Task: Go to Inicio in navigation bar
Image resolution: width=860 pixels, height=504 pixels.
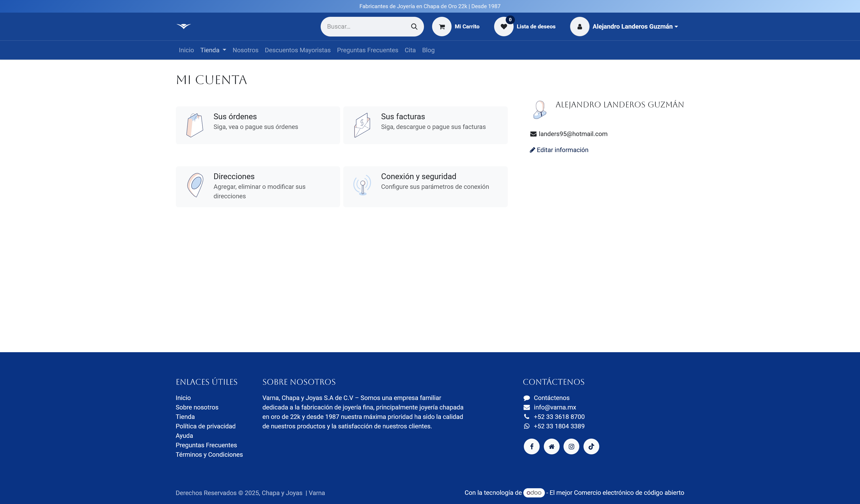Action: pyautogui.click(x=186, y=50)
